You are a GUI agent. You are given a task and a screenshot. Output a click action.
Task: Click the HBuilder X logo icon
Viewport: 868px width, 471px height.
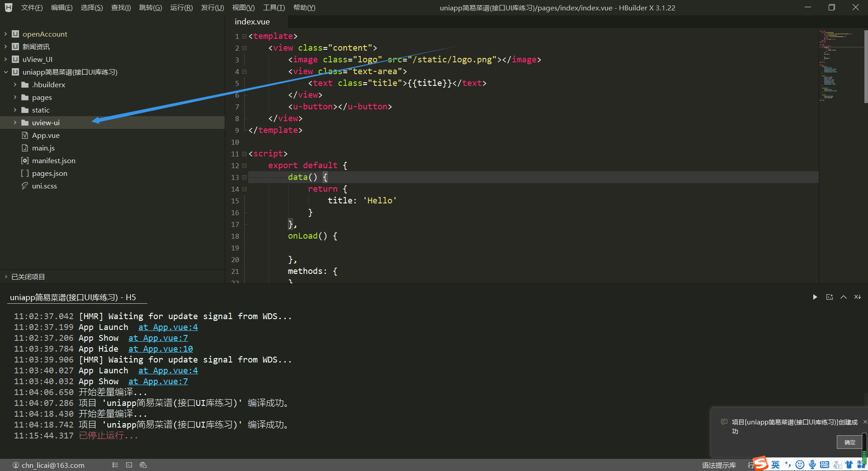point(8,7)
